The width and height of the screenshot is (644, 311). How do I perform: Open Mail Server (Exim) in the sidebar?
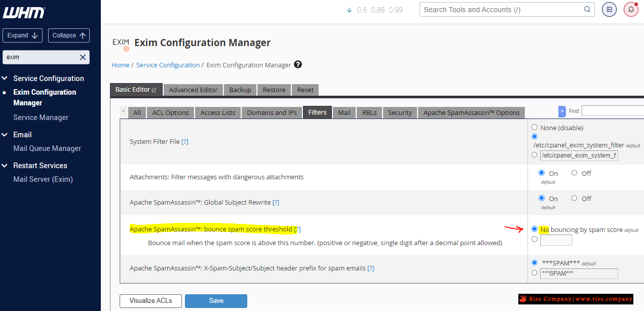point(43,179)
